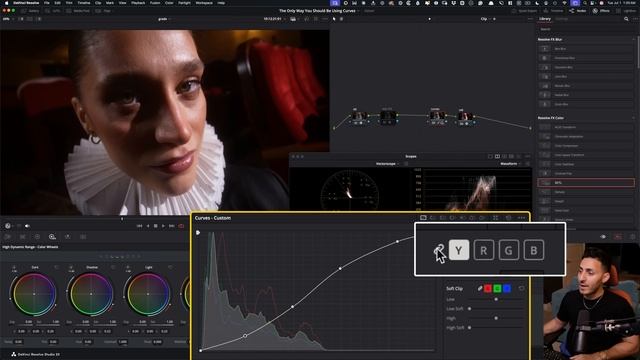Open the Vectorscope scope type dropdown
The image size is (640, 360).
tap(387, 164)
